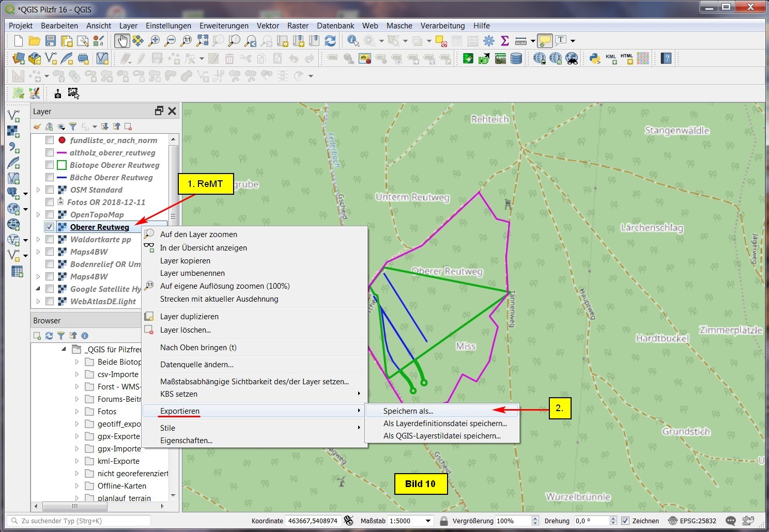The height and width of the screenshot is (532, 769).
Task: Expand the OSM Standard layer group
Action: [x=38, y=190]
